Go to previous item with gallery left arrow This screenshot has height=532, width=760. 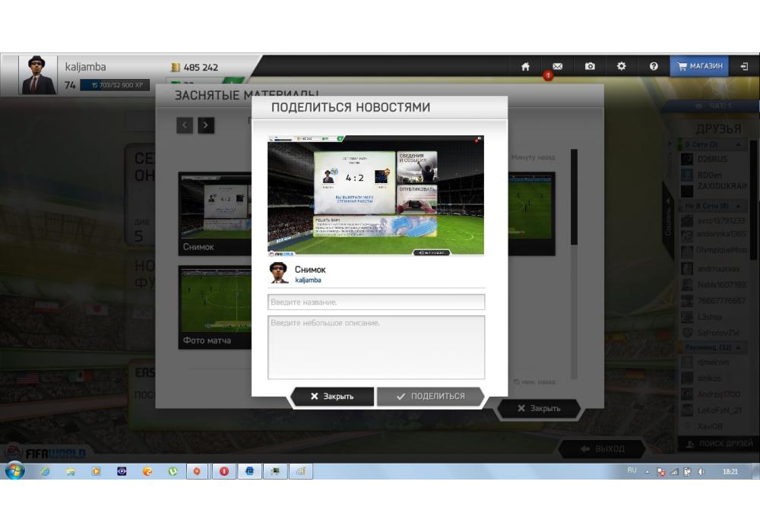tap(184, 125)
